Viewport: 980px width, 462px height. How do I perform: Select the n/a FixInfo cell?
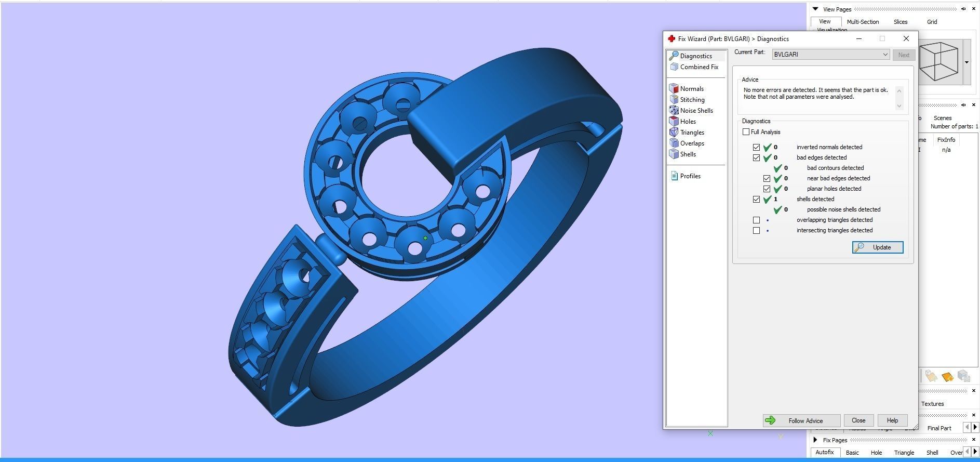[946, 150]
